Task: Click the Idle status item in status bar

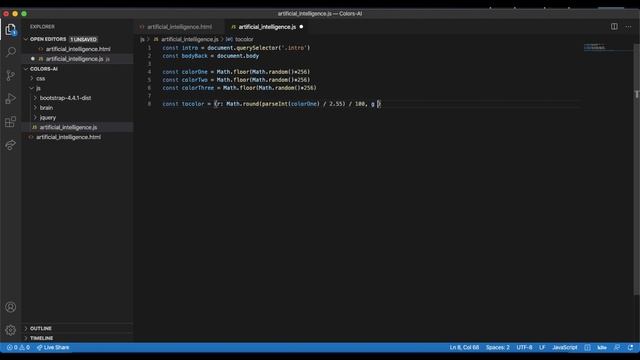Action: coord(602,347)
